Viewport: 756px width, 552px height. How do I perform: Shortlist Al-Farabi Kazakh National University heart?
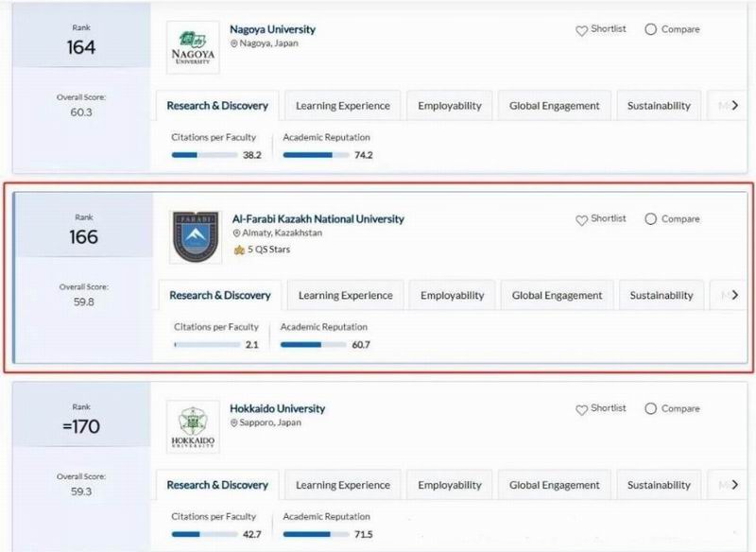click(581, 220)
